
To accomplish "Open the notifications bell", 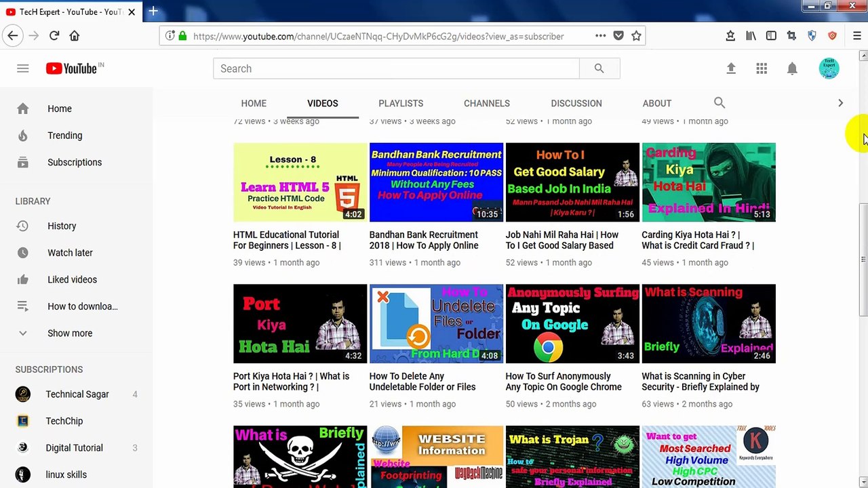I will (x=792, y=68).
